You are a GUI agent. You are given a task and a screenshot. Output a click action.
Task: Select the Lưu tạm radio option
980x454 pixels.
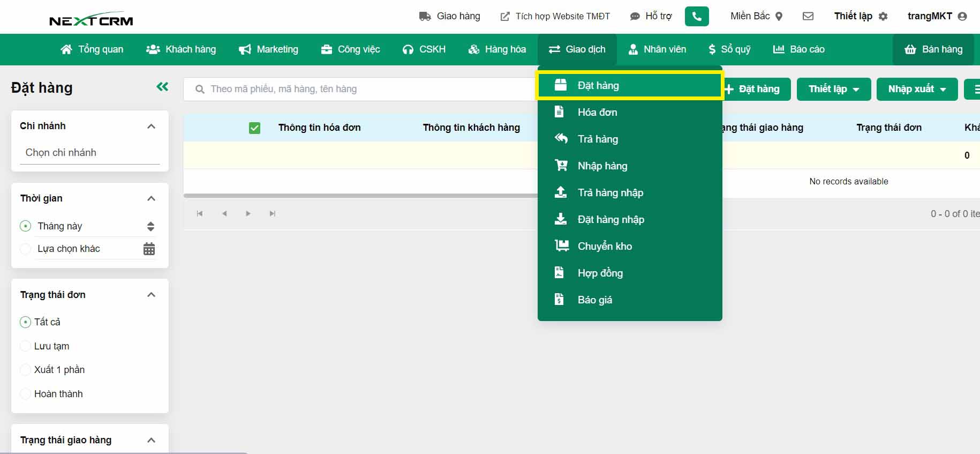[x=25, y=346]
